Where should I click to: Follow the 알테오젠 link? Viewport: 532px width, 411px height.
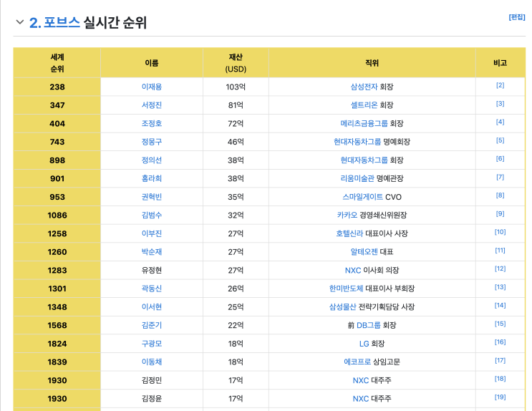(364, 252)
